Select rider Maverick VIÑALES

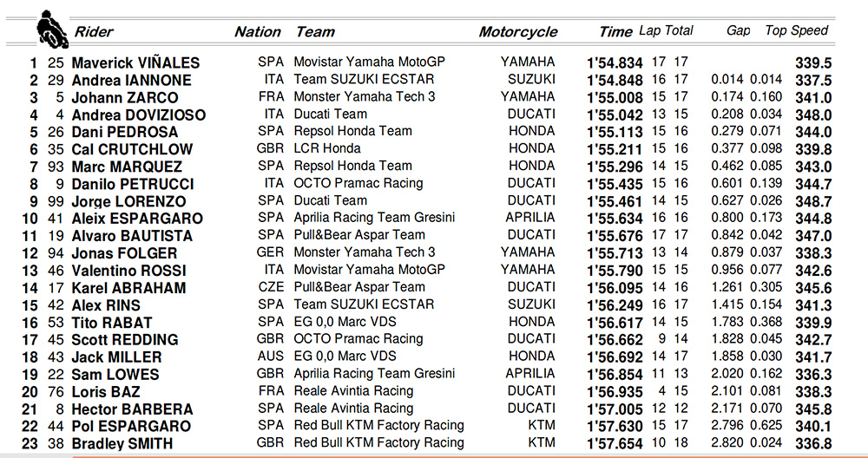tap(135, 62)
